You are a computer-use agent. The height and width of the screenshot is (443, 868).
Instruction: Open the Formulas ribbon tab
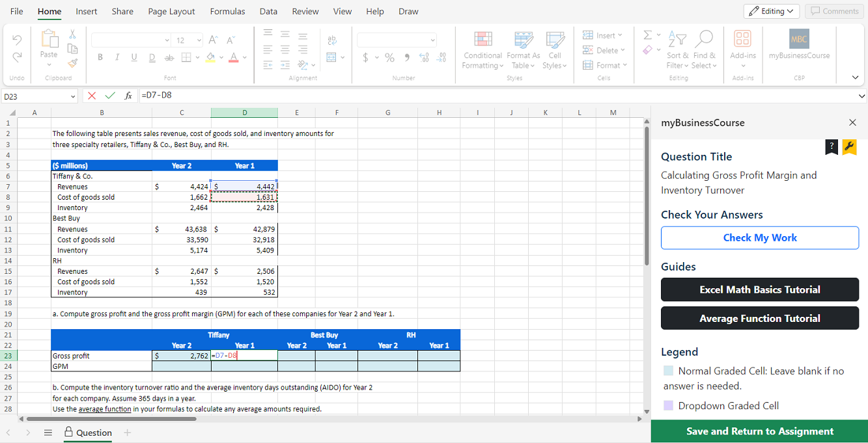(227, 11)
